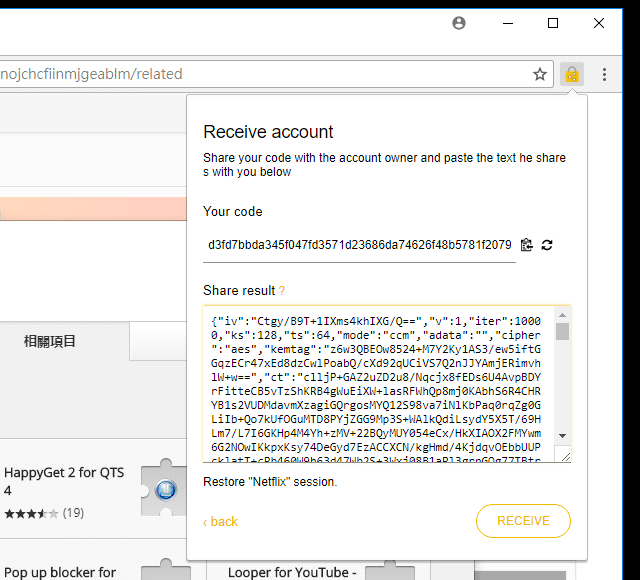The width and height of the screenshot is (640, 580).
Task: Click the RECEIVE button
Action: 523,521
